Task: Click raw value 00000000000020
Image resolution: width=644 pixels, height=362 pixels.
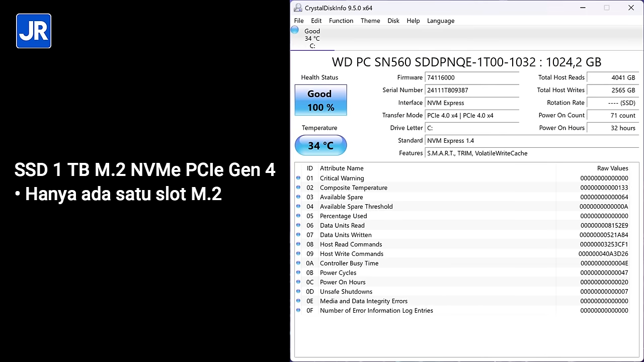Action: pos(604,282)
